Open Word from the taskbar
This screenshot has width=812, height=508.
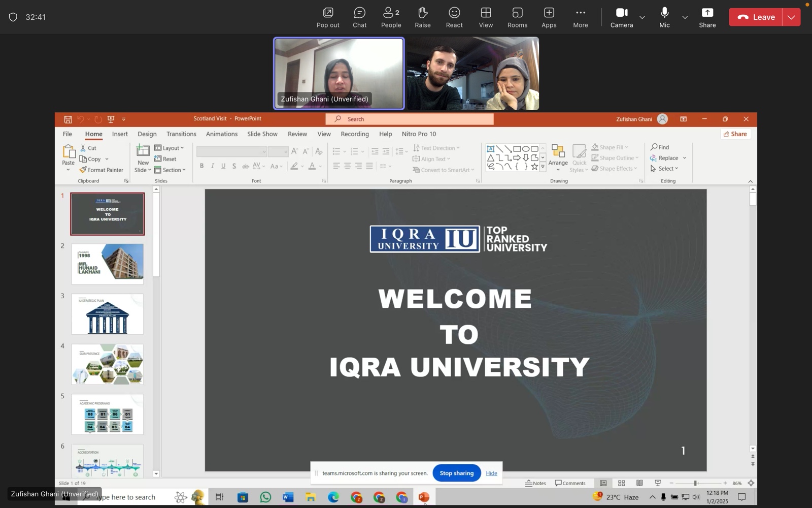coord(288,497)
